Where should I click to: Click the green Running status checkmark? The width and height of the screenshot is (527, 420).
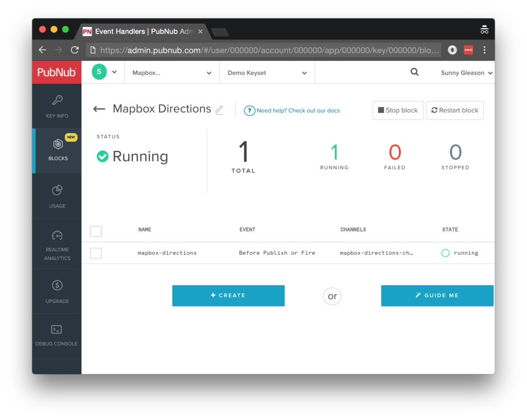click(101, 157)
